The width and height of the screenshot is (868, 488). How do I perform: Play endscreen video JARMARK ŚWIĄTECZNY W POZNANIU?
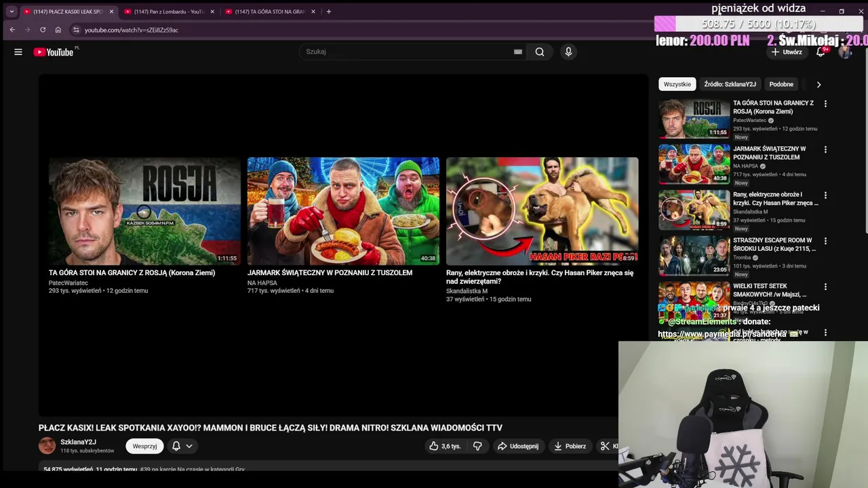coord(343,211)
